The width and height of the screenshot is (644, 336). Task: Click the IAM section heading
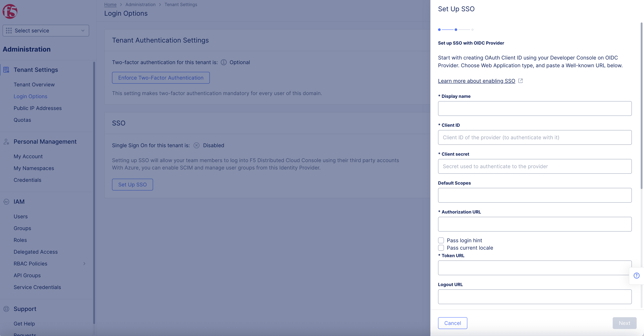pos(19,202)
